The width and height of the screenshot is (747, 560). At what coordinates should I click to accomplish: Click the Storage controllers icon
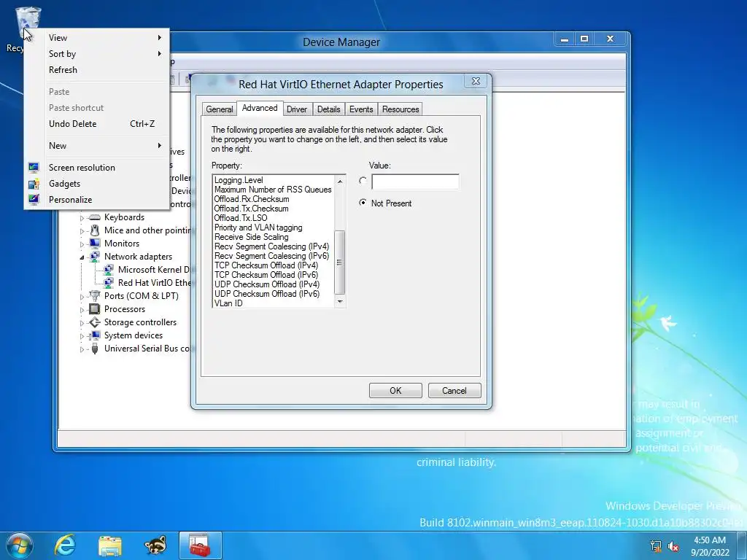coord(95,322)
